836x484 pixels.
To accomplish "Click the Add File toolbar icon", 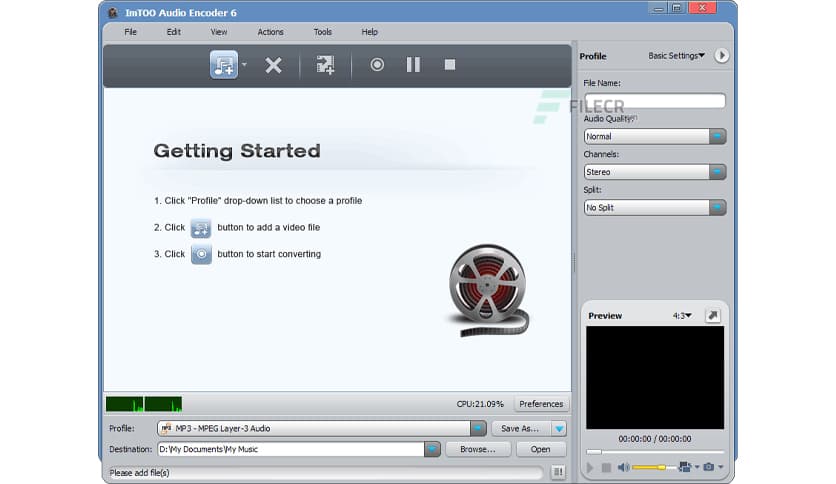I will point(223,65).
